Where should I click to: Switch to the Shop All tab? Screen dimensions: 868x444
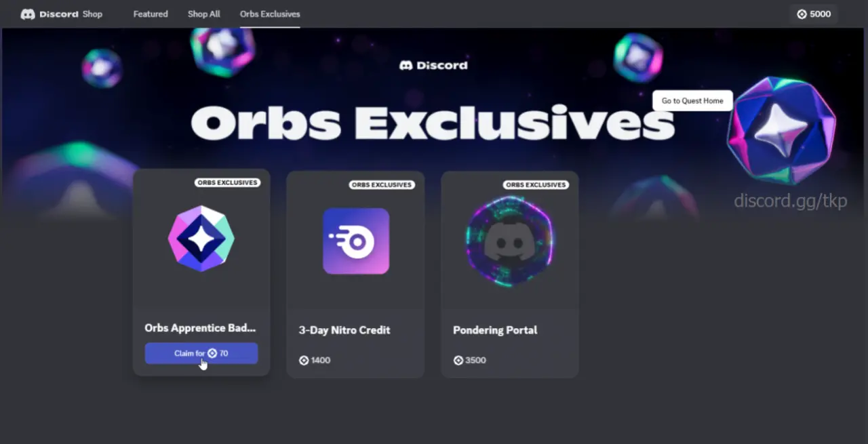tap(204, 14)
